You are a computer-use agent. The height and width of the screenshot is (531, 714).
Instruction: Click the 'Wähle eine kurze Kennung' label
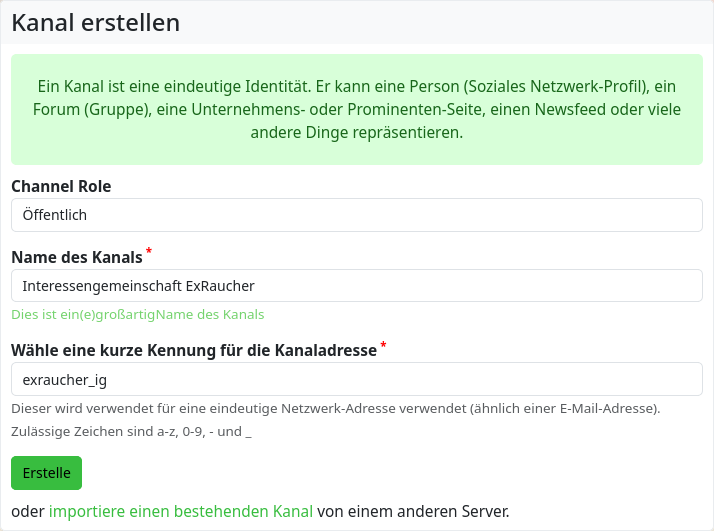tap(194, 350)
